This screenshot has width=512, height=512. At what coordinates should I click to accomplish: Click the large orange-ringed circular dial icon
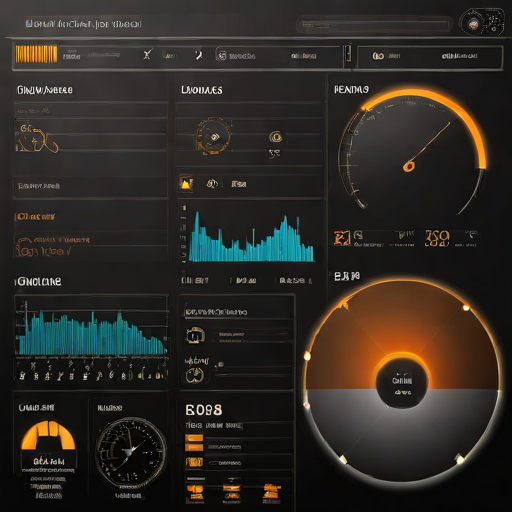tap(213, 137)
